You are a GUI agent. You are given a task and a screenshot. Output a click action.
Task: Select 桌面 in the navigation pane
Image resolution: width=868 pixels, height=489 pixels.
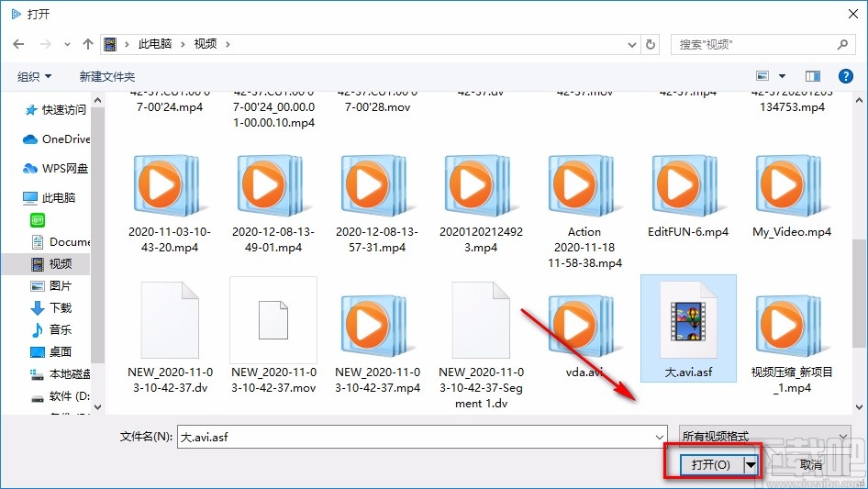pos(51,351)
